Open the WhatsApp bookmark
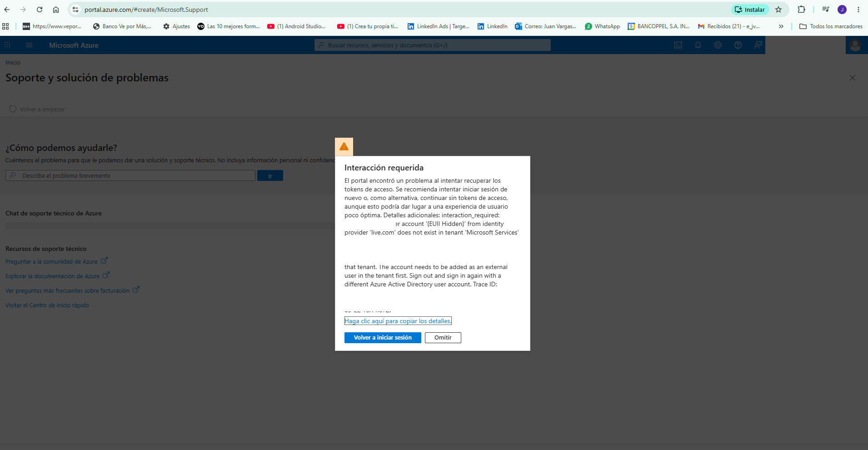Image resolution: width=868 pixels, height=450 pixels. pyautogui.click(x=602, y=26)
